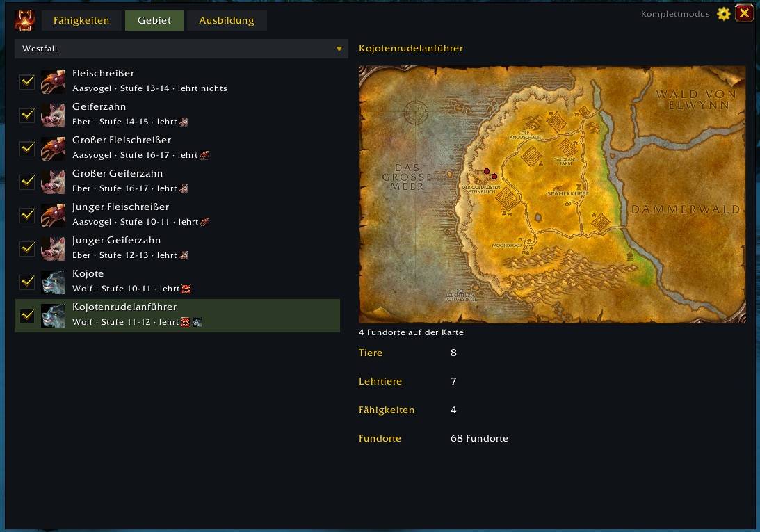The height and width of the screenshot is (532, 760).
Task: Click the Kojotenrudelanführer wolf portrait
Action: point(53,315)
